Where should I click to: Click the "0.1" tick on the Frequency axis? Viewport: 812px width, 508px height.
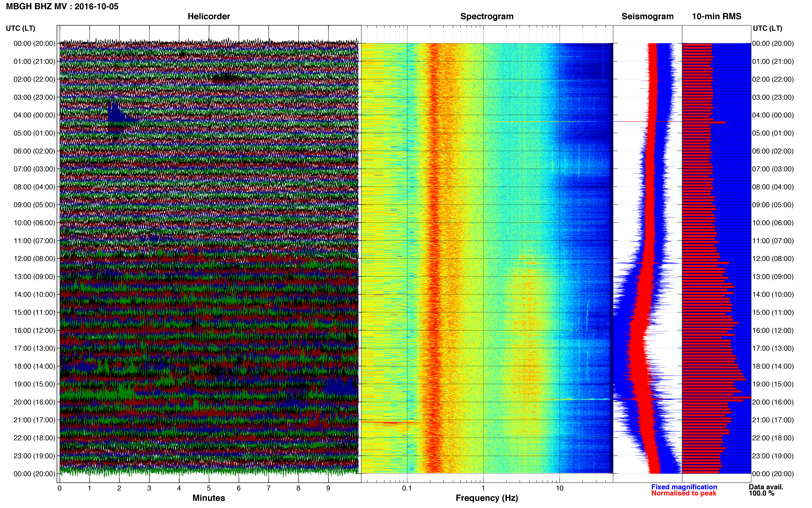pos(407,488)
